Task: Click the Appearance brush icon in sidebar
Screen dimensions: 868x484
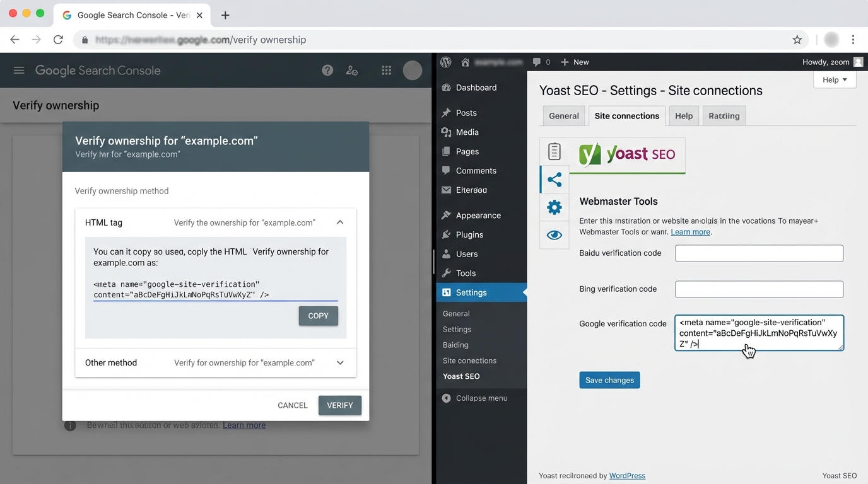Action: coord(446,215)
